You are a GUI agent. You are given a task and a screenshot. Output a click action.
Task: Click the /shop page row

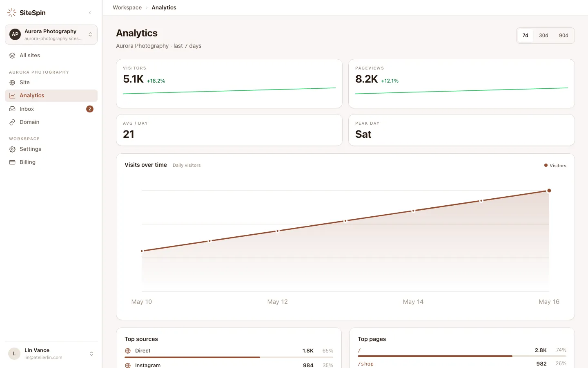[x=462, y=364]
